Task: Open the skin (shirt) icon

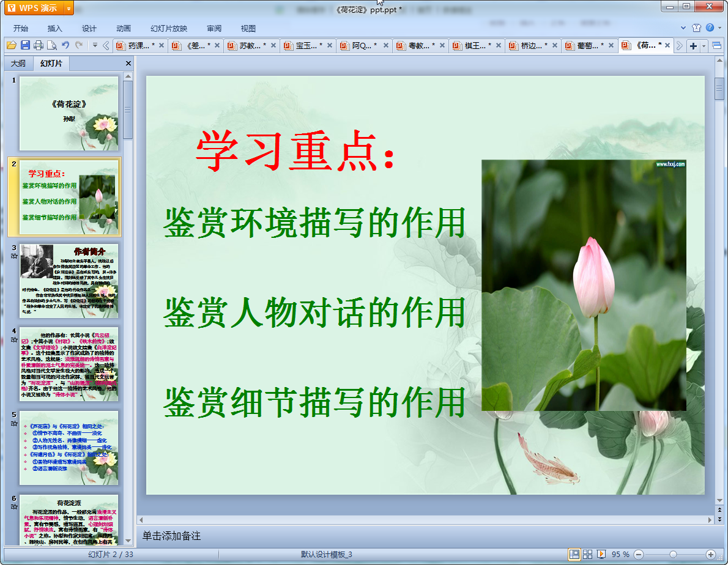Action: tap(696, 28)
